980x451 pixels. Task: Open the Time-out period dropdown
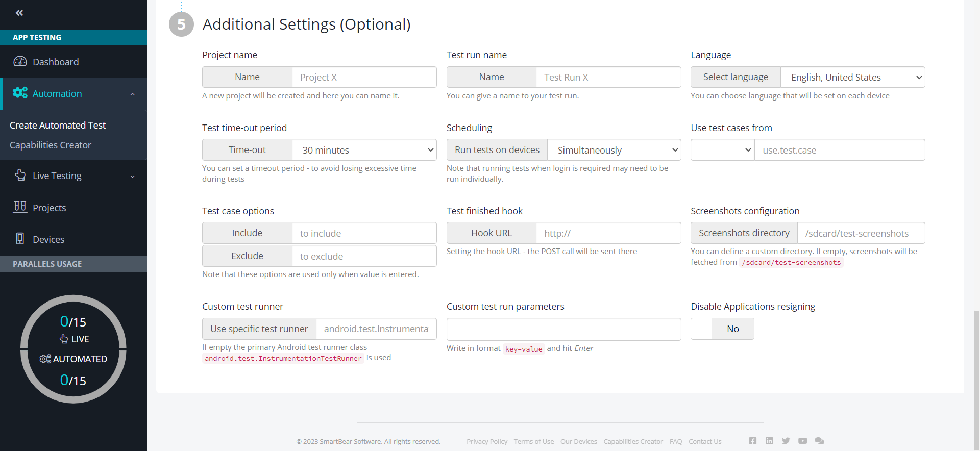(x=364, y=150)
